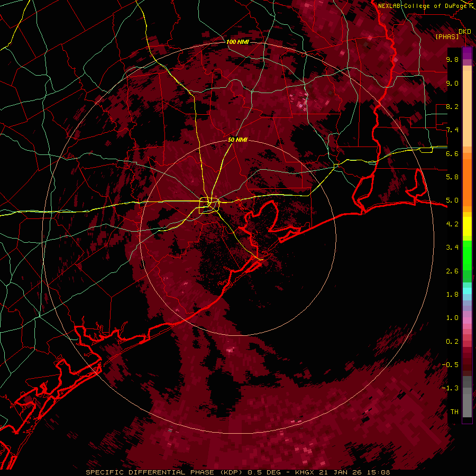This screenshot has width=476, height=476.
Task: Click the '50 NMI' range ring label
Action: tap(237, 140)
